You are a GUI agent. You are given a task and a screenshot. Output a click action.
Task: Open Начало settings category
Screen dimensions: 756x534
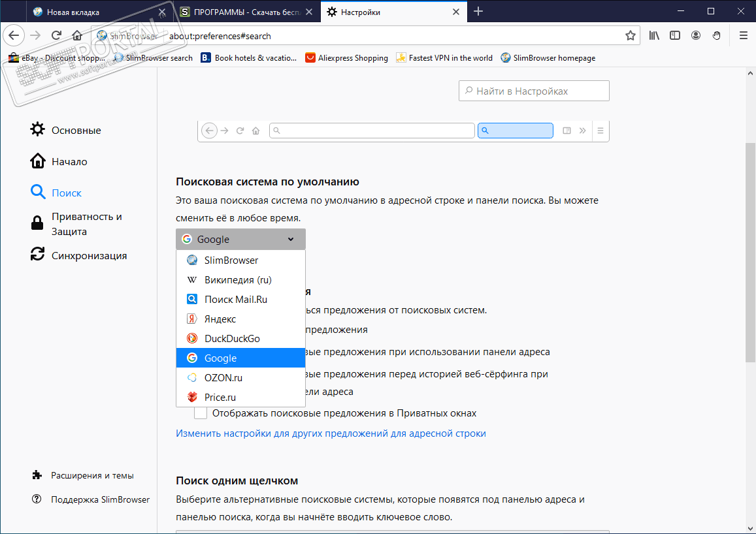point(59,161)
